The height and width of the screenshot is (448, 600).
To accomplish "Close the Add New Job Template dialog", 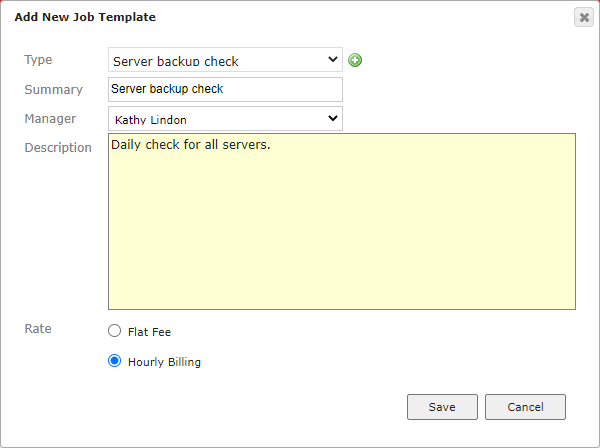I will [584, 17].
